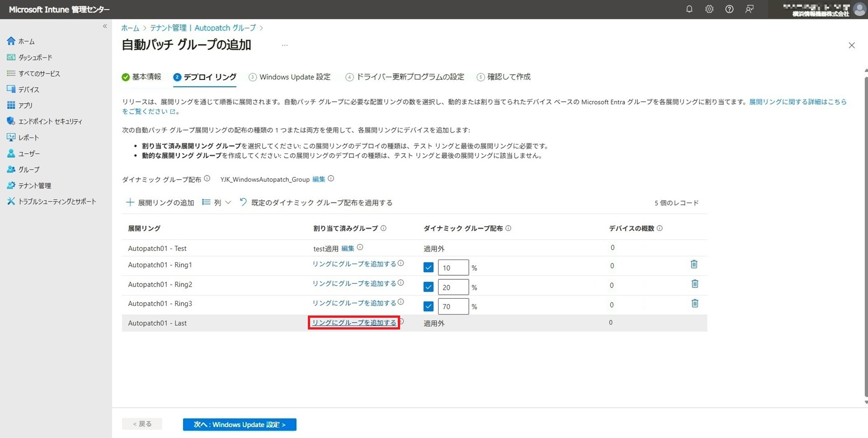
Task: Click info icon beside Ring1 add group link
Action: click(401, 263)
